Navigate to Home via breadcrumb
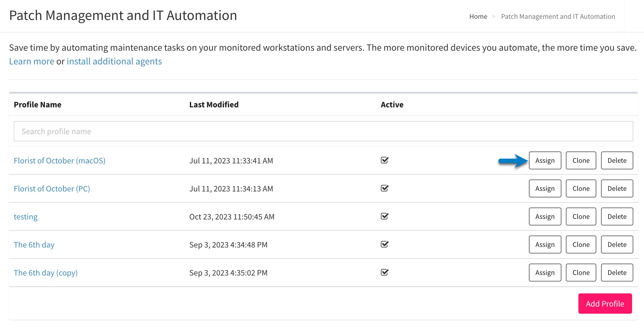 pyautogui.click(x=478, y=16)
